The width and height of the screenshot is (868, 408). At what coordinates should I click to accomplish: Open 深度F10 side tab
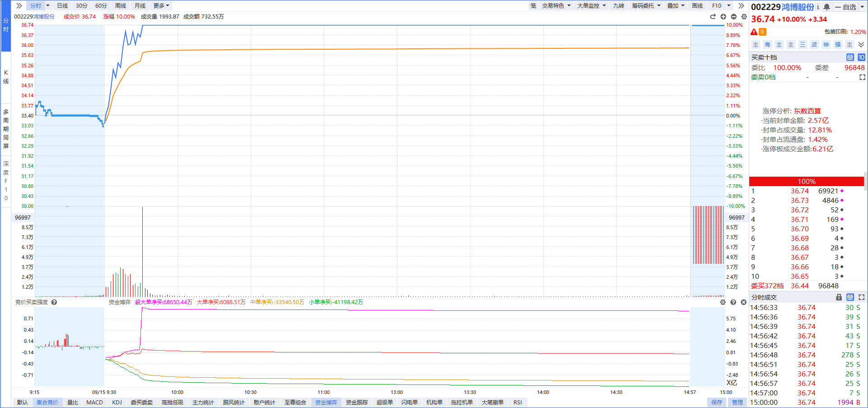coord(6,181)
